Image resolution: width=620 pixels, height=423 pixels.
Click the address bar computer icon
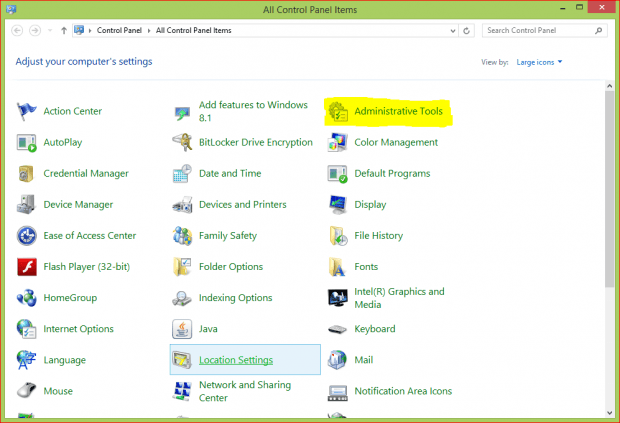(79, 30)
